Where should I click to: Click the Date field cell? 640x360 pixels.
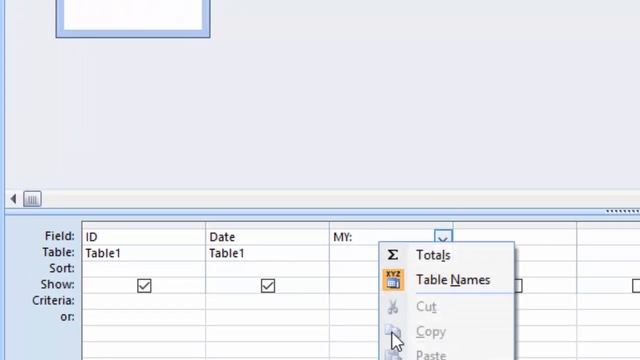pyautogui.click(x=268, y=237)
